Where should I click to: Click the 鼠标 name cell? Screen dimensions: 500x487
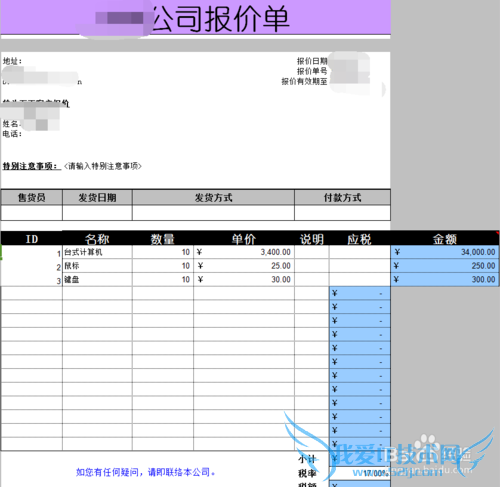[x=97, y=266]
